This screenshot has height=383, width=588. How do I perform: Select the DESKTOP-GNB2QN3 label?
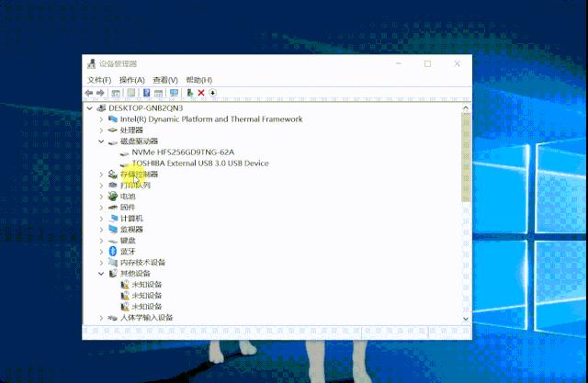[x=145, y=108]
